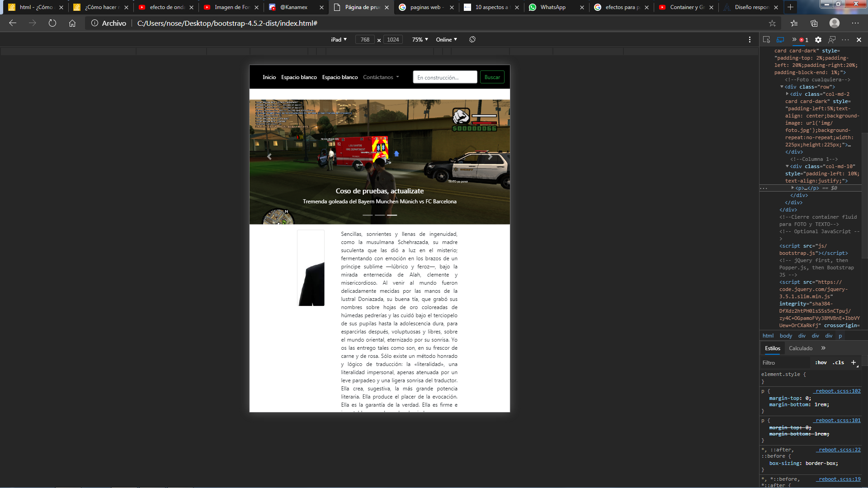Add this page to favorites star
The image size is (868, 488).
772,23
